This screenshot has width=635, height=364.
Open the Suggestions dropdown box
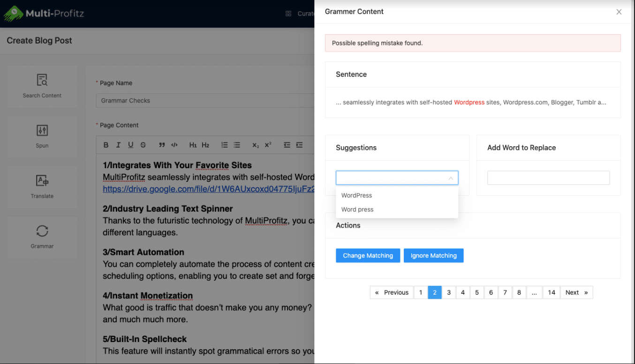coord(397,178)
